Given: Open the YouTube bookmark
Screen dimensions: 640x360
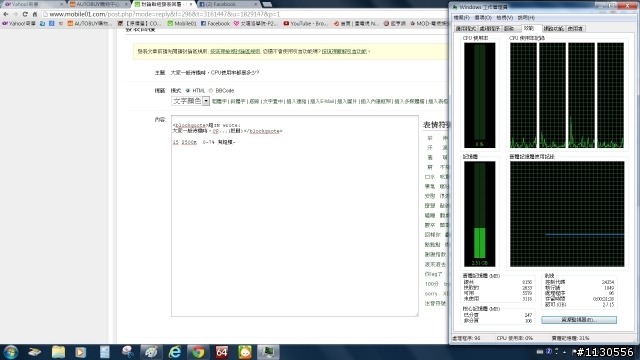Looking at the screenshot, I should click(x=305, y=24).
